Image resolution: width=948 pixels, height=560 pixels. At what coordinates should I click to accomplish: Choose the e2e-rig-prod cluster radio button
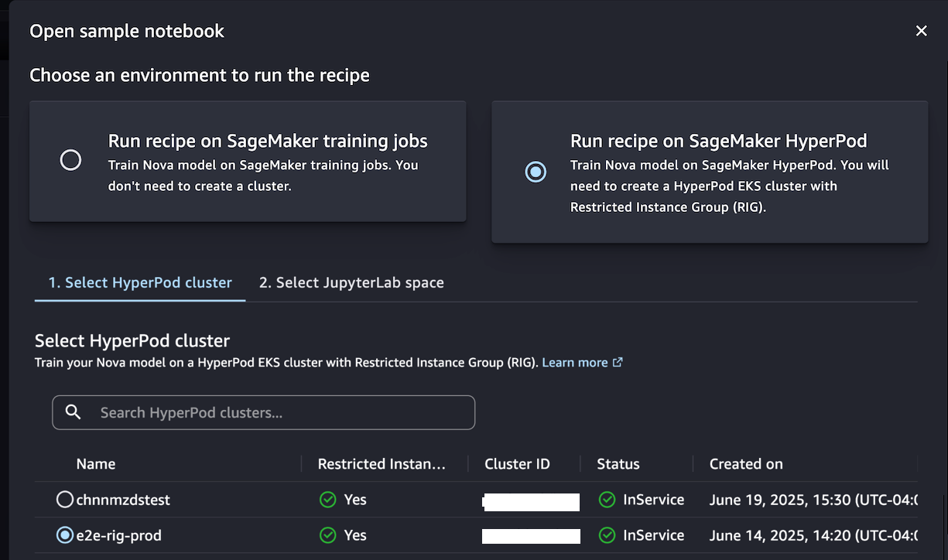coord(65,535)
